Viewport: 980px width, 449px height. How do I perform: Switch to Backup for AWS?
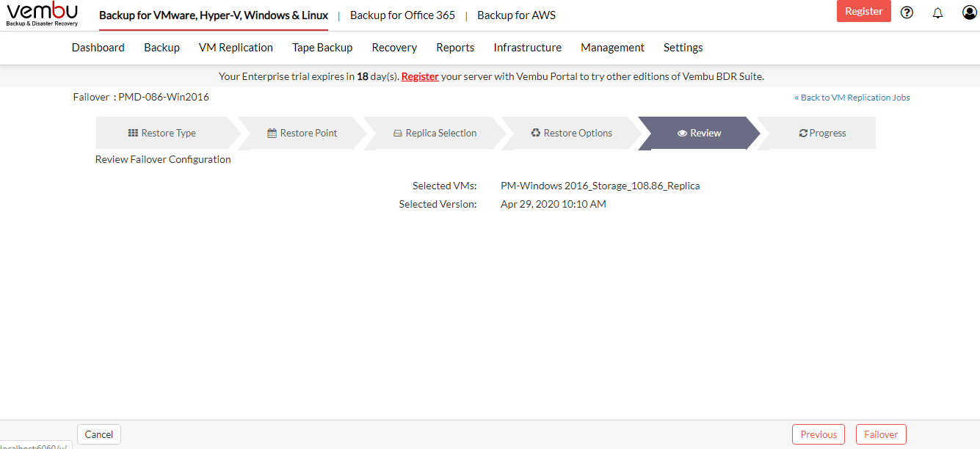coord(516,15)
